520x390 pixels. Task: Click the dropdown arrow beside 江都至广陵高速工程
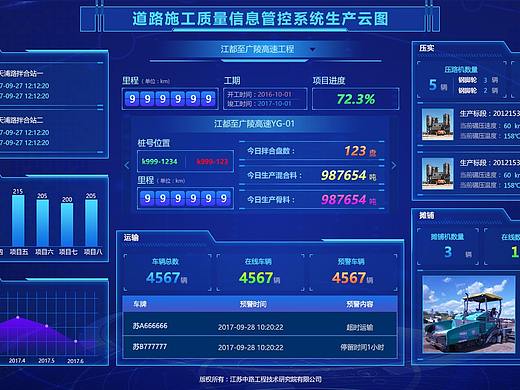point(313,50)
